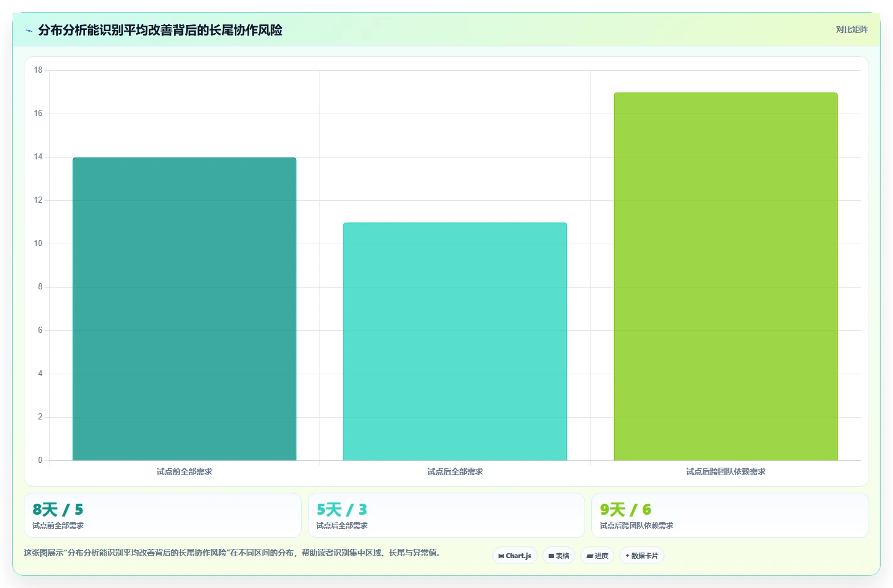This screenshot has width=893, height=588.
Task: Click caption 试点前全部需求 under 8天 / 5
Action: (x=58, y=526)
